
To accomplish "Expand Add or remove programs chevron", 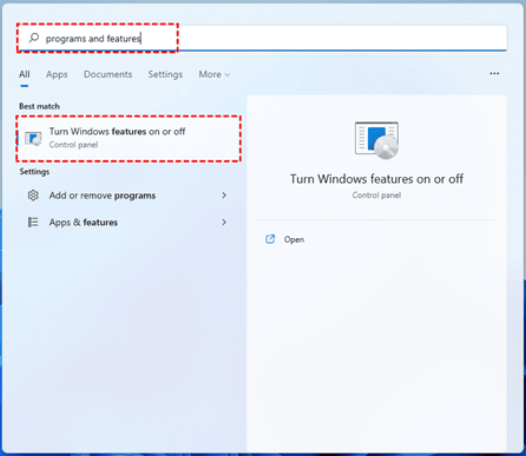I will [x=224, y=195].
